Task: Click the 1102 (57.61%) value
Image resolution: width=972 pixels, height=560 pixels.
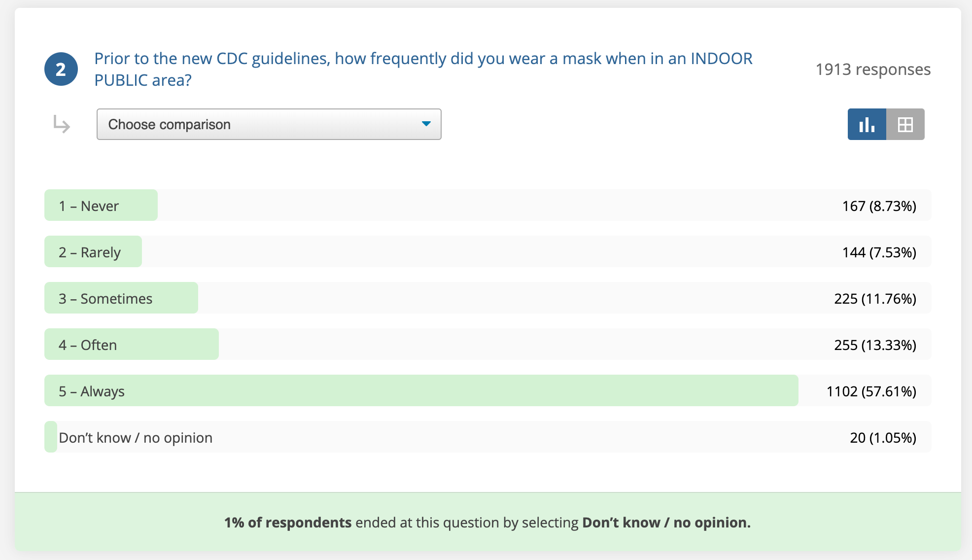Action: (x=871, y=391)
